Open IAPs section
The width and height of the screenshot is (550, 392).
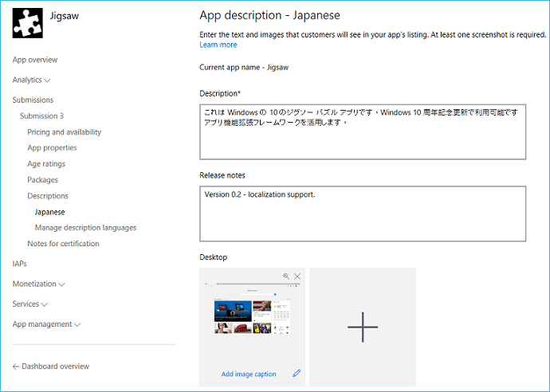[20, 263]
